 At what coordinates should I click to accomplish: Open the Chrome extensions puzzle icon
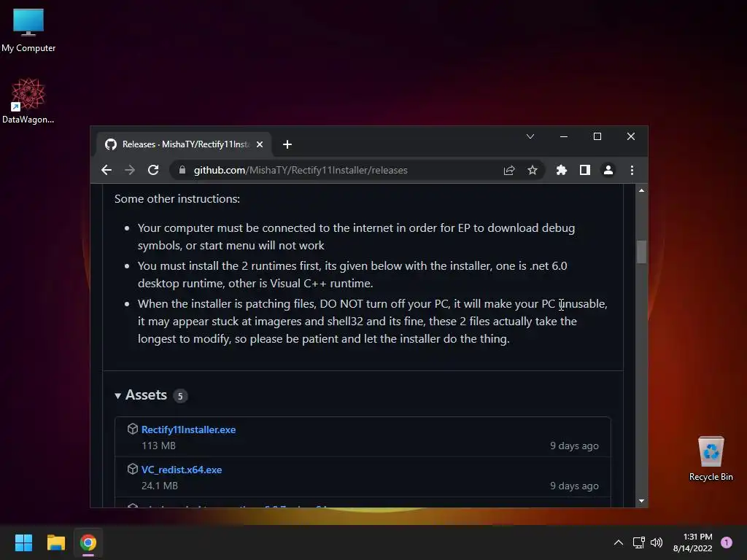click(x=562, y=170)
